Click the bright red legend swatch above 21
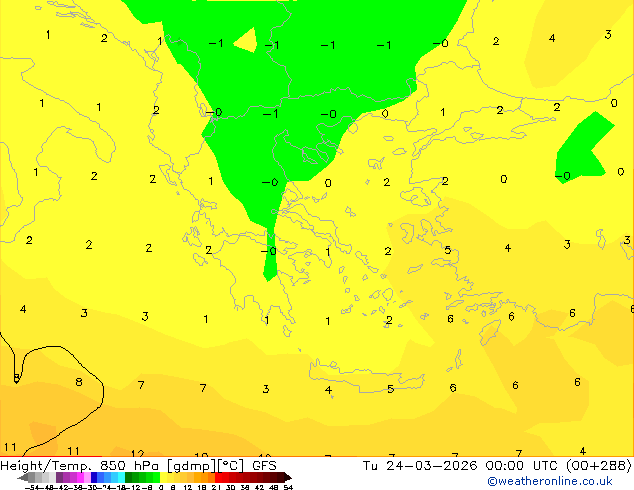The image size is (634, 490). (219, 477)
